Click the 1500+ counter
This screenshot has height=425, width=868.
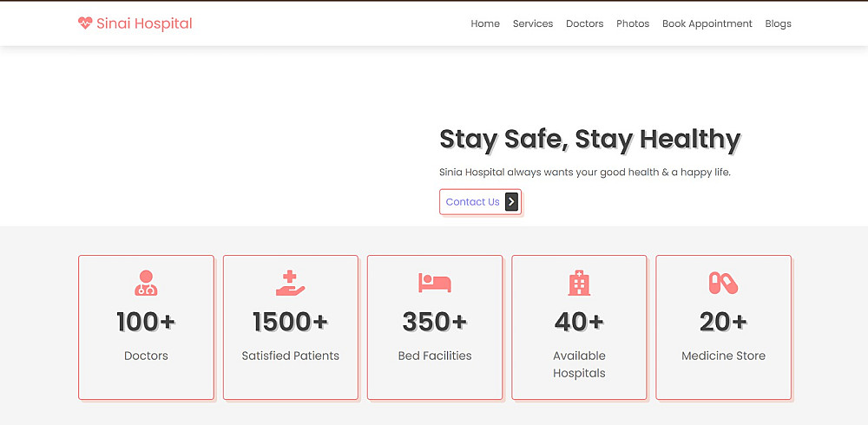tap(291, 322)
